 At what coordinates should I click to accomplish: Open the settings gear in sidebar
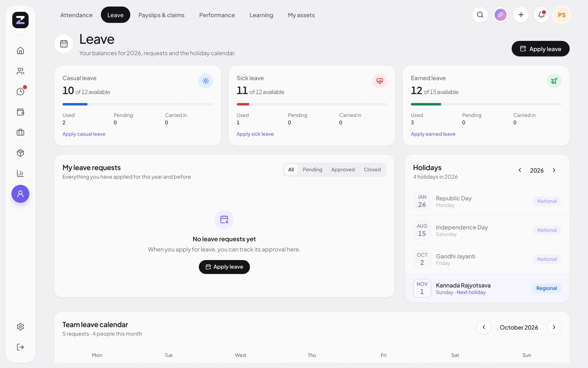20,327
